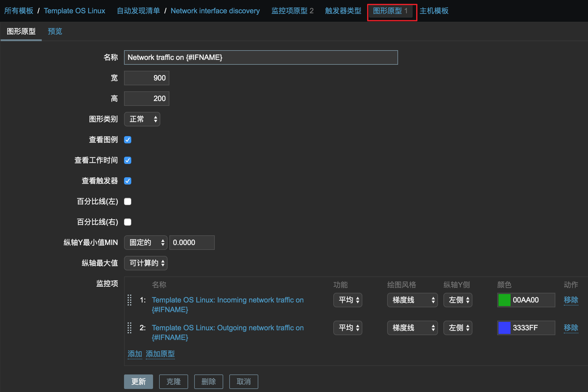Enable the 百分比线(右) checkbox
588x392 pixels.
coord(128,222)
